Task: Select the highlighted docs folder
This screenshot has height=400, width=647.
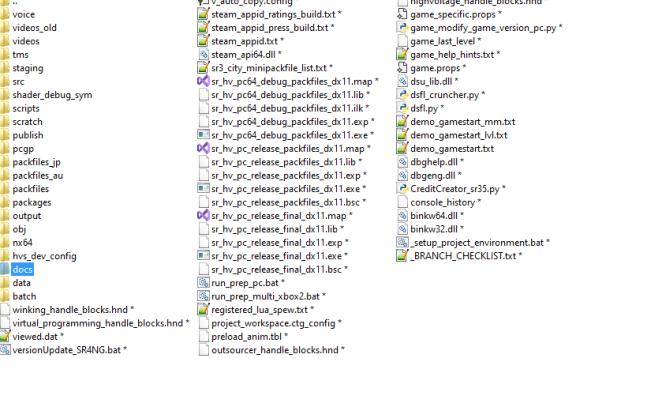Action: pos(22,269)
